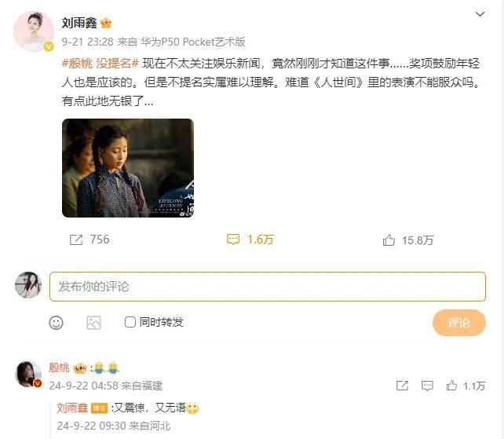The image size is (504, 439).
Task: Click the repost icon showing 756
Action: (76, 240)
